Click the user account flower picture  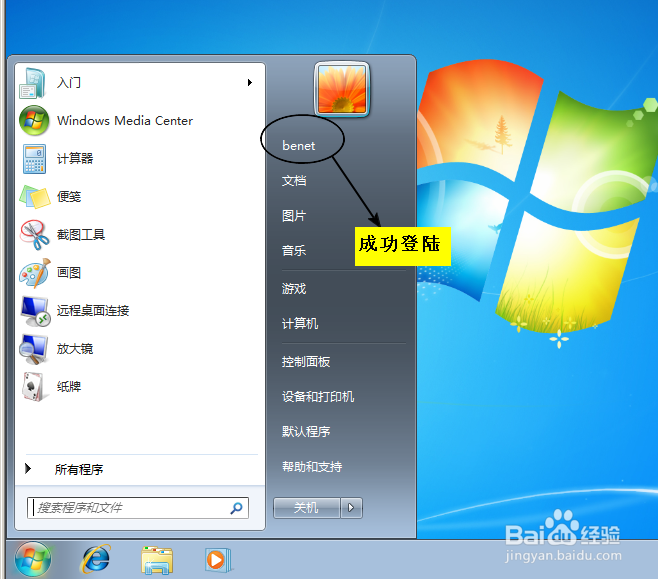[342, 89]
